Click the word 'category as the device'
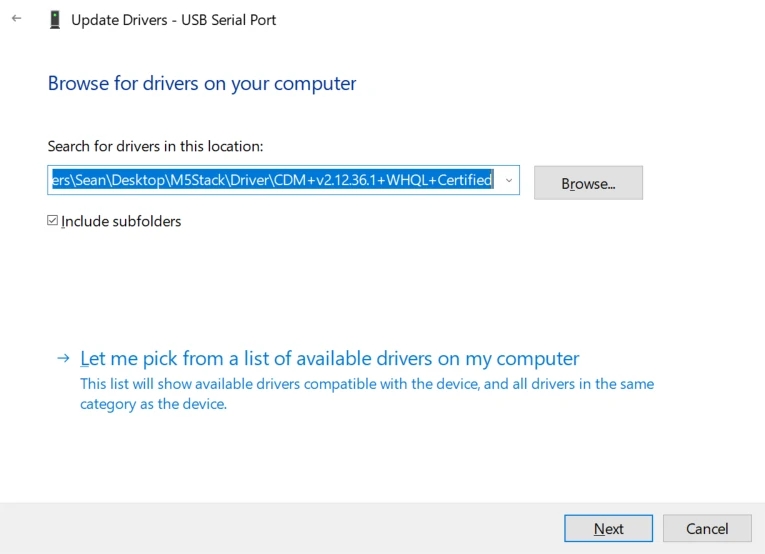The height and width of the screenshot is (554, 765). click(153, 404)
